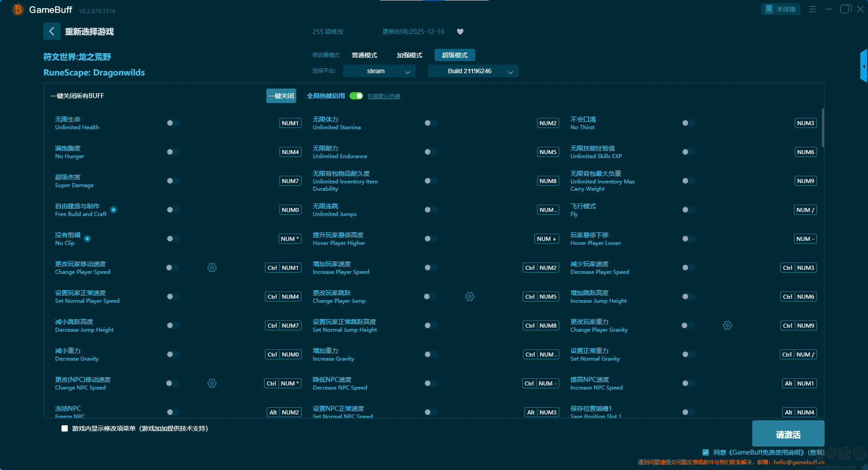Switch to 加强模式 tab

pyautogui.click(x=409, y=55)
